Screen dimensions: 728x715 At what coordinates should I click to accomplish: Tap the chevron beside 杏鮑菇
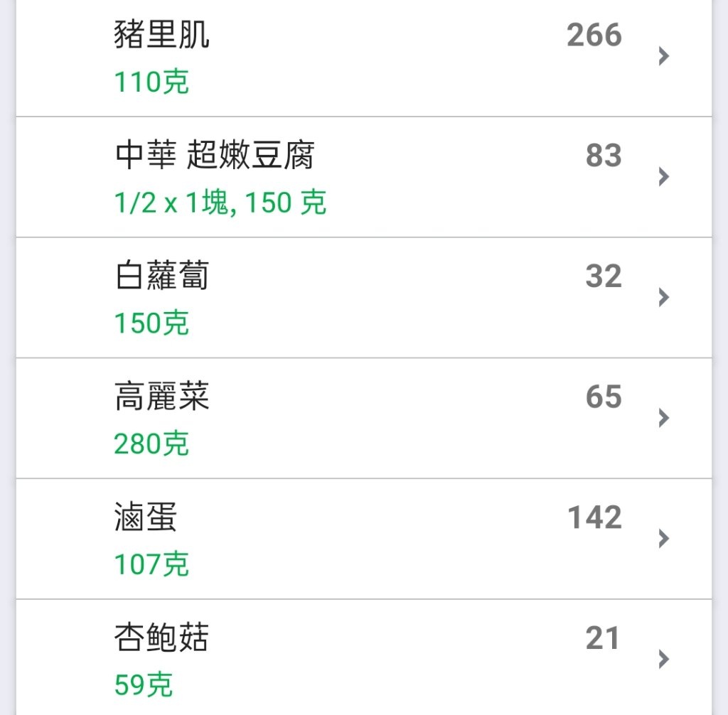pyautogui.click(x=663, y=660)
